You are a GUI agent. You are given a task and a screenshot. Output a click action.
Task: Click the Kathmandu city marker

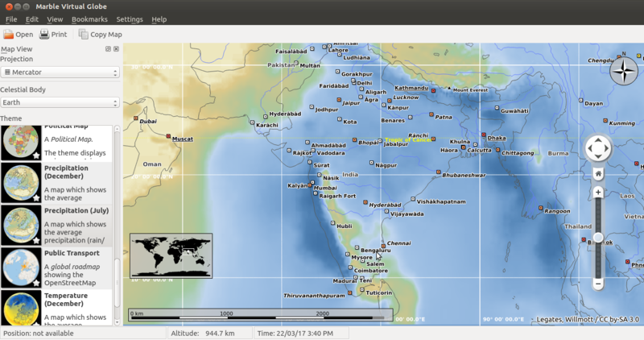pyautogui.click(x=433, y=90)
